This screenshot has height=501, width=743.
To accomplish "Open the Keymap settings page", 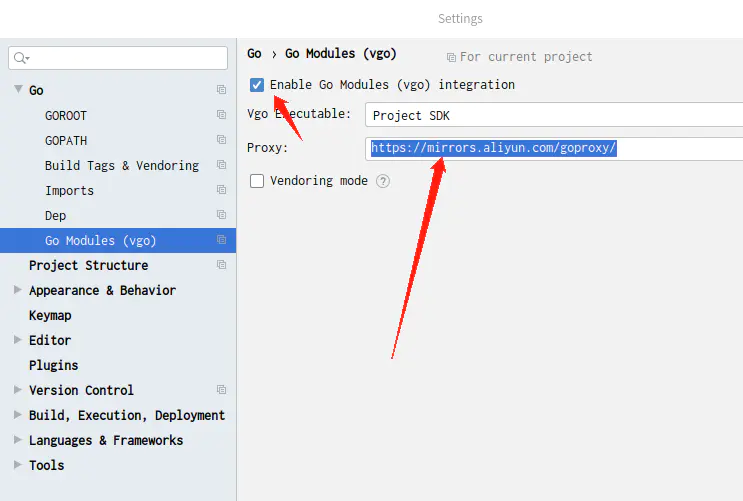I will click(50, 315).
